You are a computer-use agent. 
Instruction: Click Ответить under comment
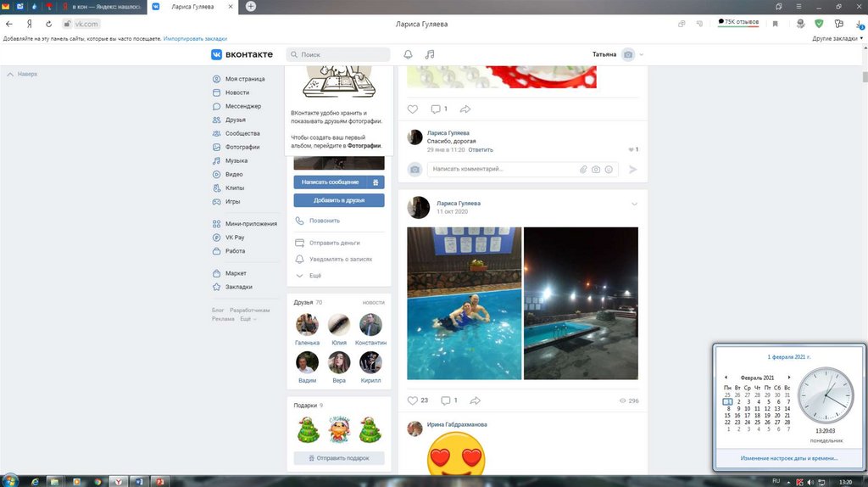pos(481,149)
